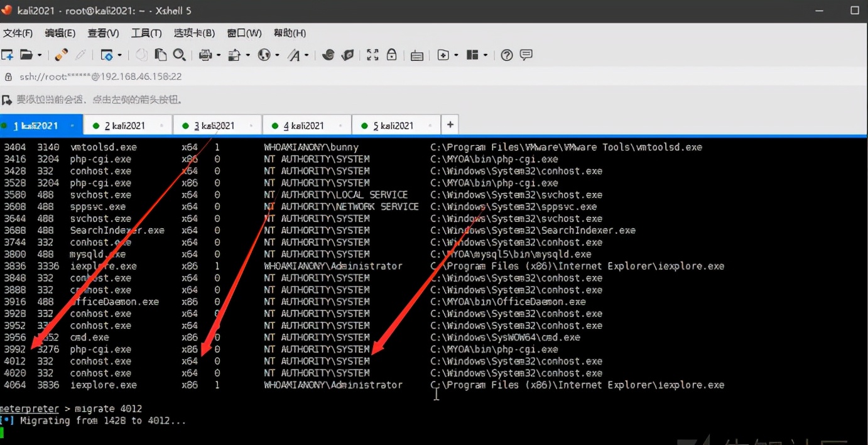This screenshot has height=445, width=868.
Task: Expand the pane arrangement dropdown arrow
Action: point(486,55)
